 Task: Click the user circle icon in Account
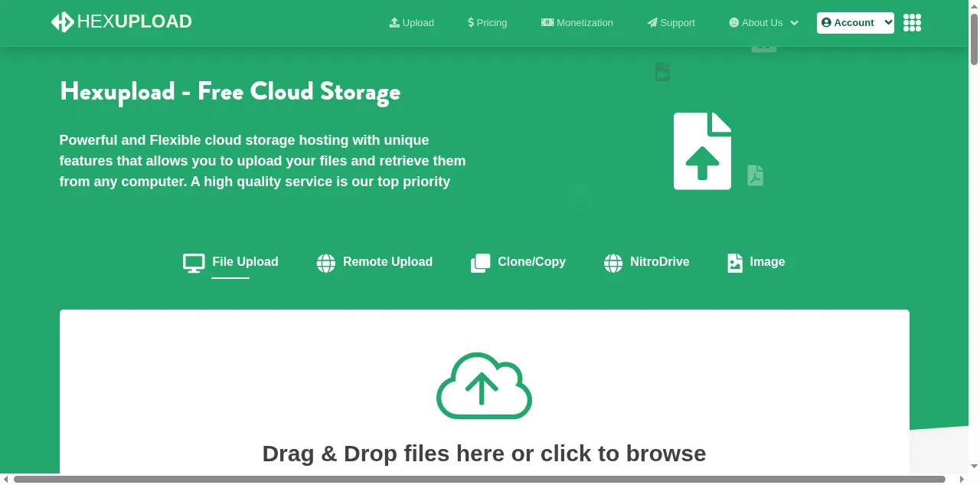(x=826, y=23)
